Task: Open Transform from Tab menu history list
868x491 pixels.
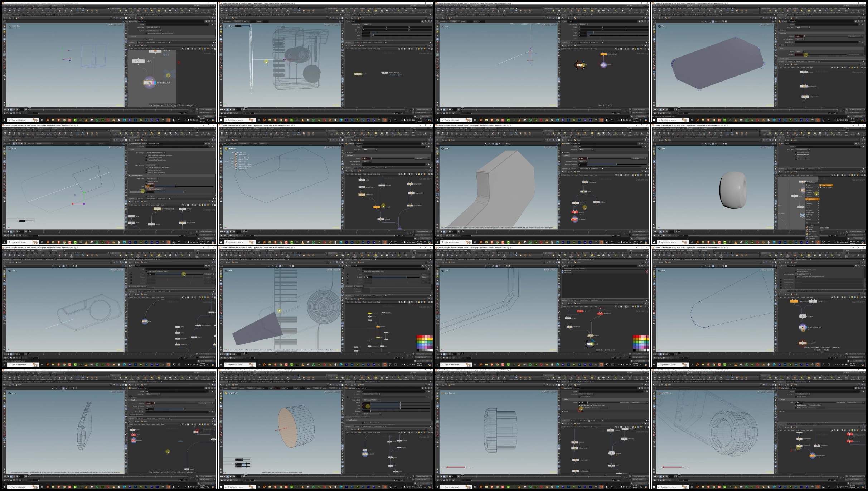Action: pos(811,239)
